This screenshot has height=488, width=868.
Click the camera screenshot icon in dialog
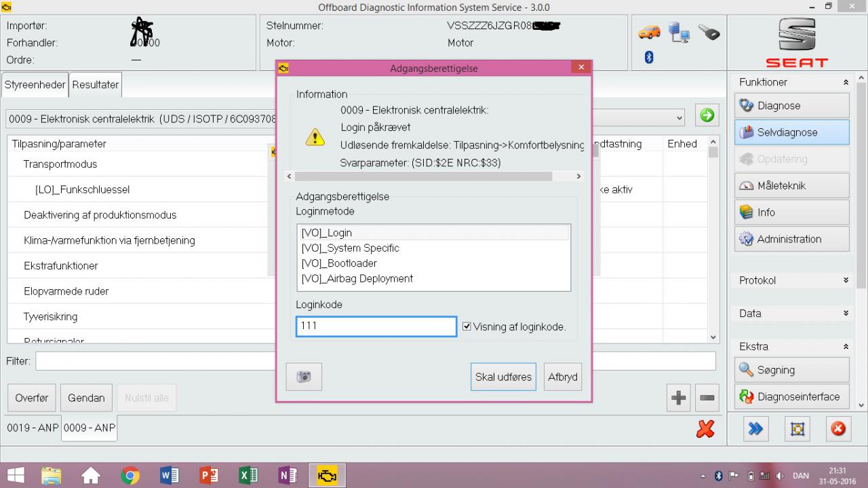pos(304,377)
